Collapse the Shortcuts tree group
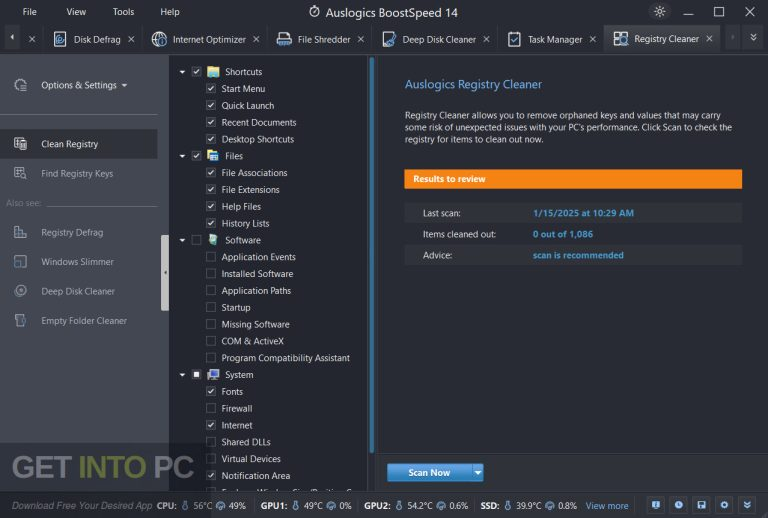The image size is (768, 518). (182, 72)
